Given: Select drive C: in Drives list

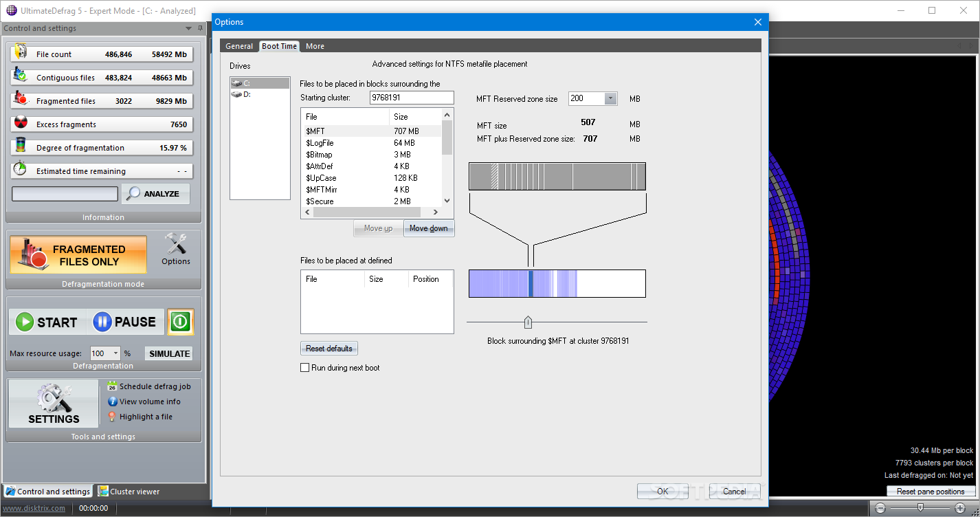Looking at the screenshot, I should click(x=260, y=83).
